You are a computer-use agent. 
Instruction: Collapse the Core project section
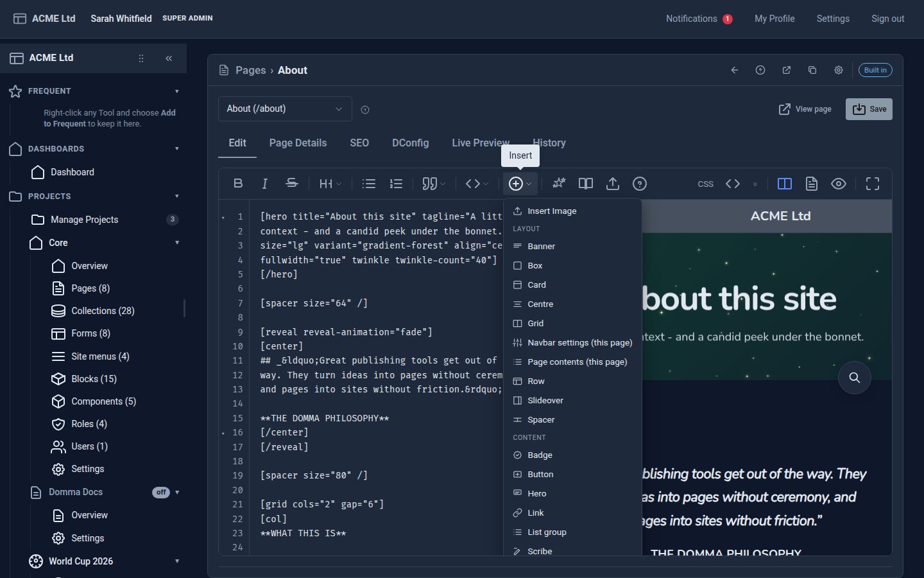[x=177, y=243]
